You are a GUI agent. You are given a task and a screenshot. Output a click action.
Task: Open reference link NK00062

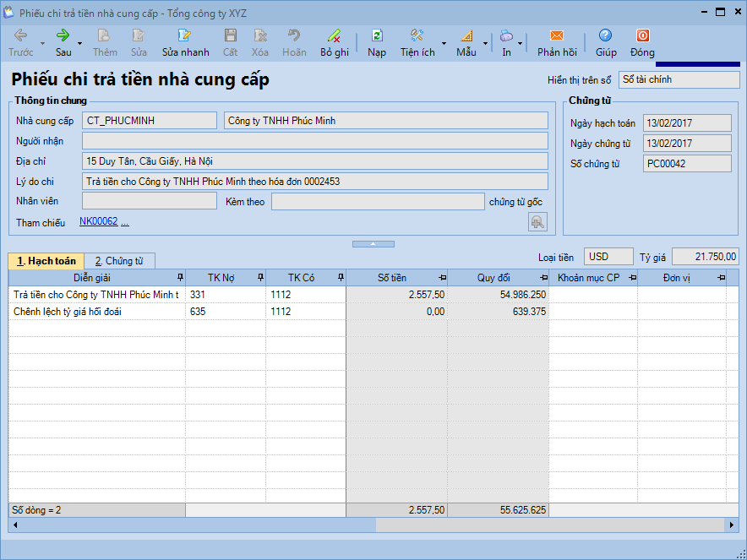[x=99, y=221]
